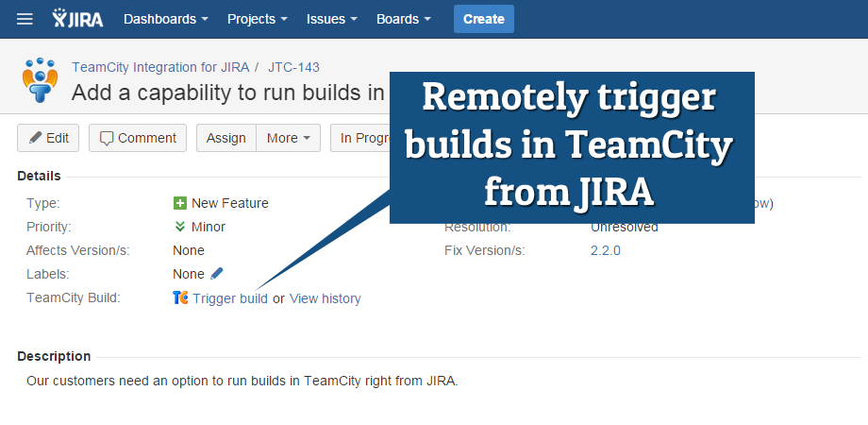Click the Trigger build link
This screenshot has height=425, width=868.
point(229,298)
